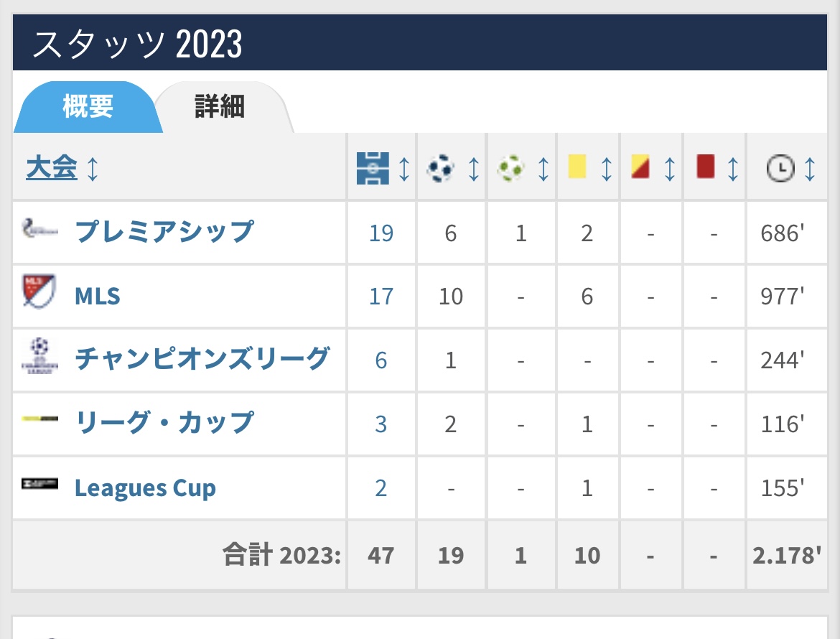840x639 pixels.
Task: Sort the table by 大会 header
Action: 52,168
